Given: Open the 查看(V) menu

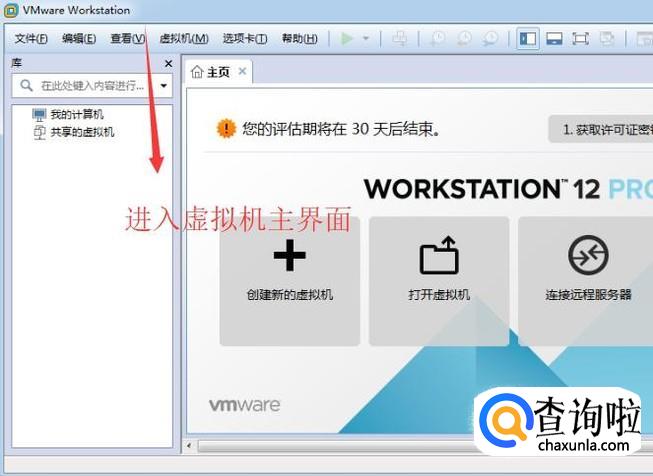Looking at the screenshot, I should point(127,39).
